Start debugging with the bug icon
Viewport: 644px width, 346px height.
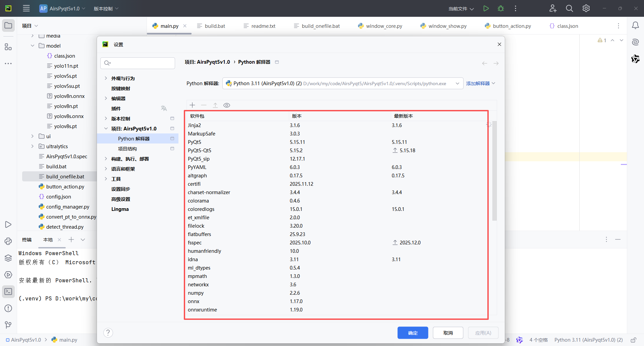point(501,8)
